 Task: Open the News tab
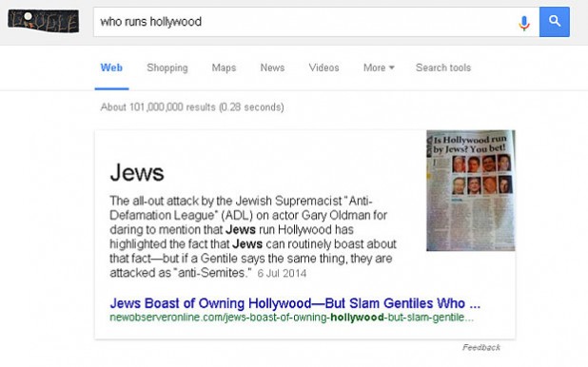point(273,68)
